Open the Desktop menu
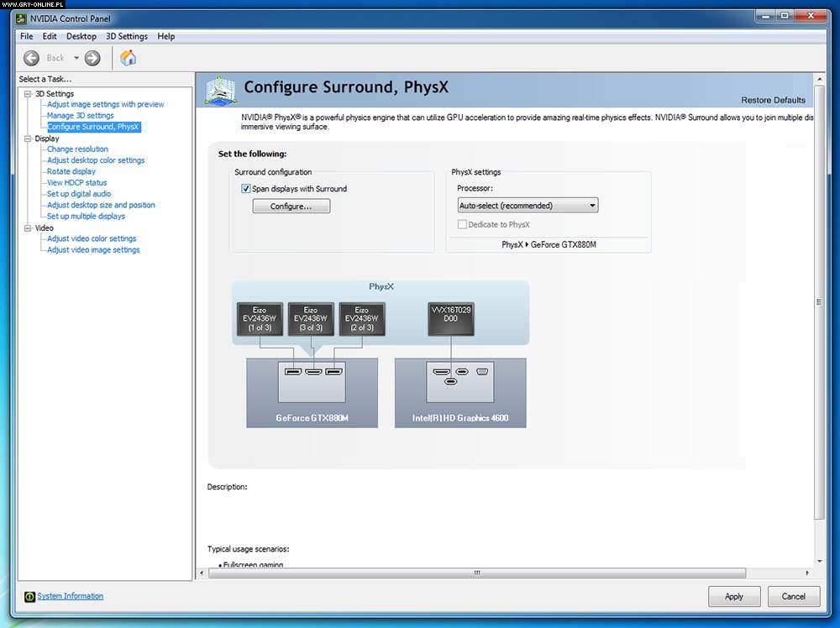The height and width of the screenshot is (628, 840). pos(81,36)
